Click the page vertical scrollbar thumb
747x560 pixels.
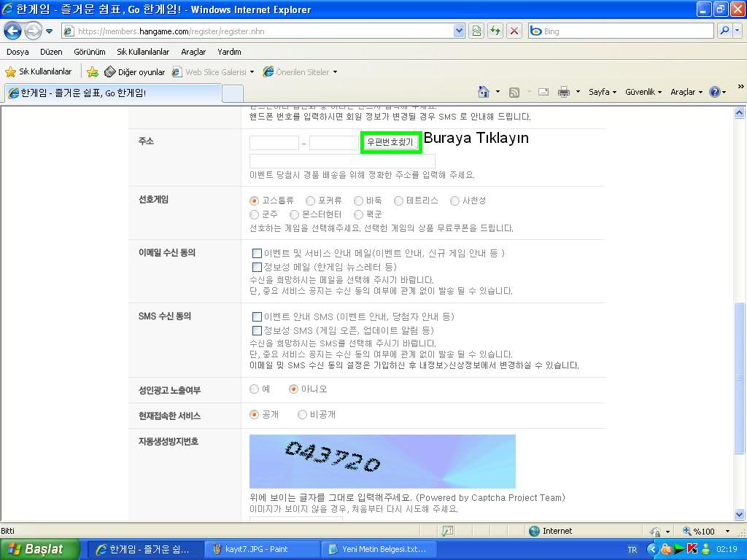(739, 378)
